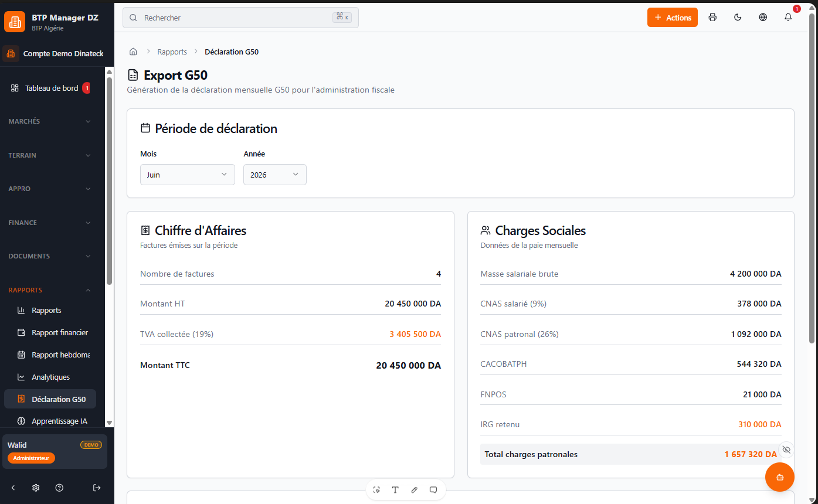The width and height of the screenshot is (818, 504).
Task: Focus the Rechercher search field
Action: [x=240, y=18]
